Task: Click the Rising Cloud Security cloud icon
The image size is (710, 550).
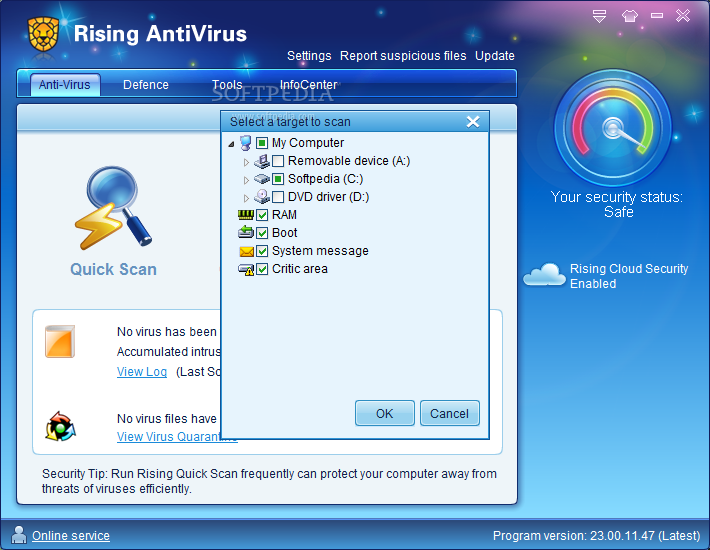Action: click(544, 274)
